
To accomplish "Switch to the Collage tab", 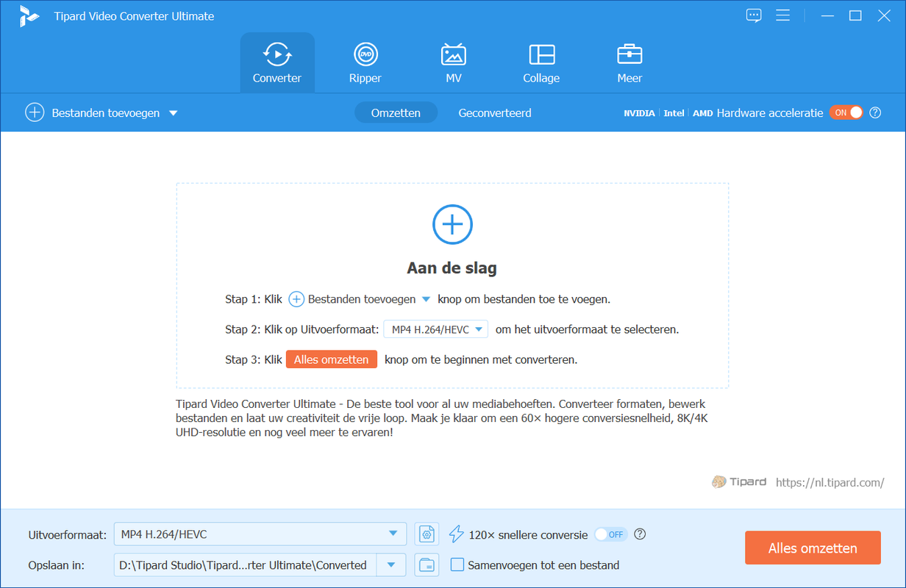I will 541,63.
